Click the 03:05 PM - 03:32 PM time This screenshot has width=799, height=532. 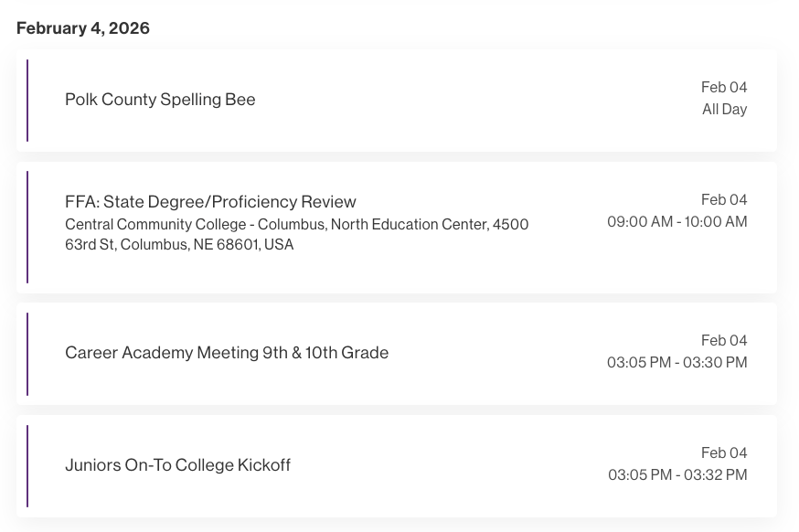pyautogui.click(x=677, y=475)
